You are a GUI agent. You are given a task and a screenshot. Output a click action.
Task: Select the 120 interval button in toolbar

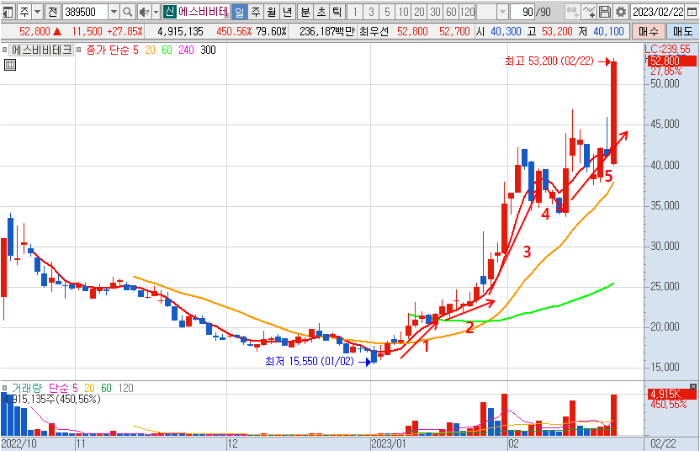467,12
